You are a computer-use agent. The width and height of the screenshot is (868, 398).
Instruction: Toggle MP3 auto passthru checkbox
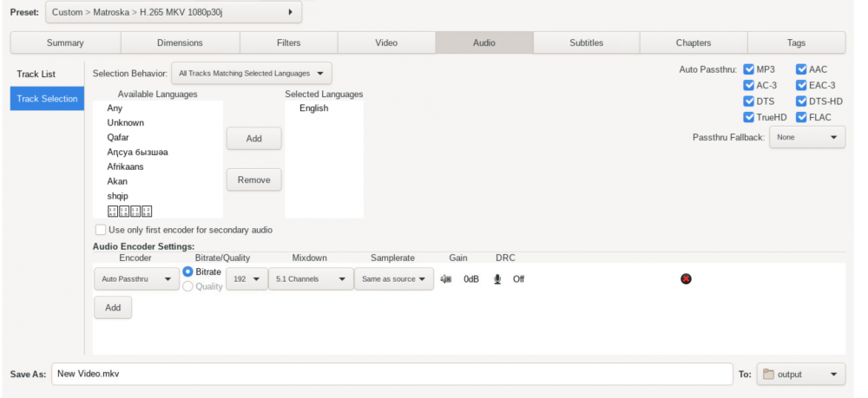click(748, 69)
